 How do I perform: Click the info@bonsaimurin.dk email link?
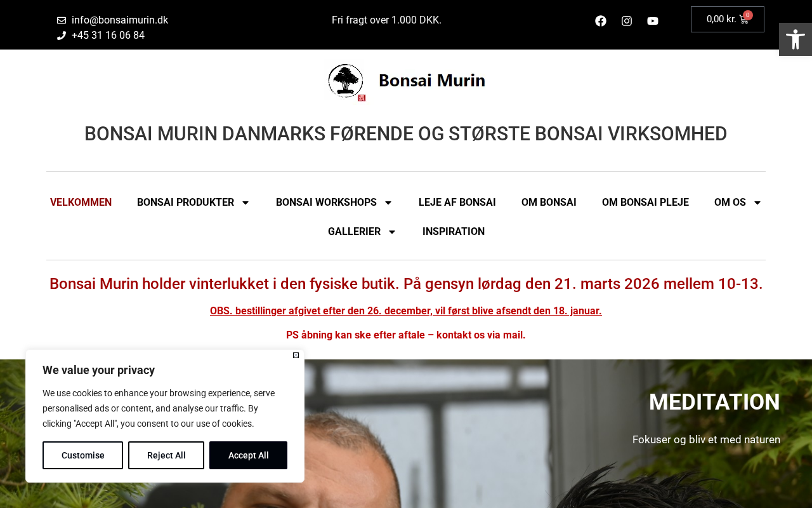tap(120, 20)
